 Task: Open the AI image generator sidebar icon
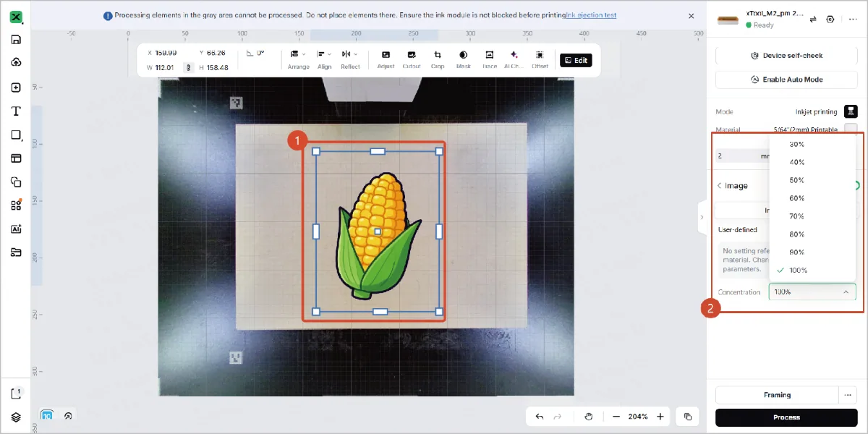click(x=16, y=229)
